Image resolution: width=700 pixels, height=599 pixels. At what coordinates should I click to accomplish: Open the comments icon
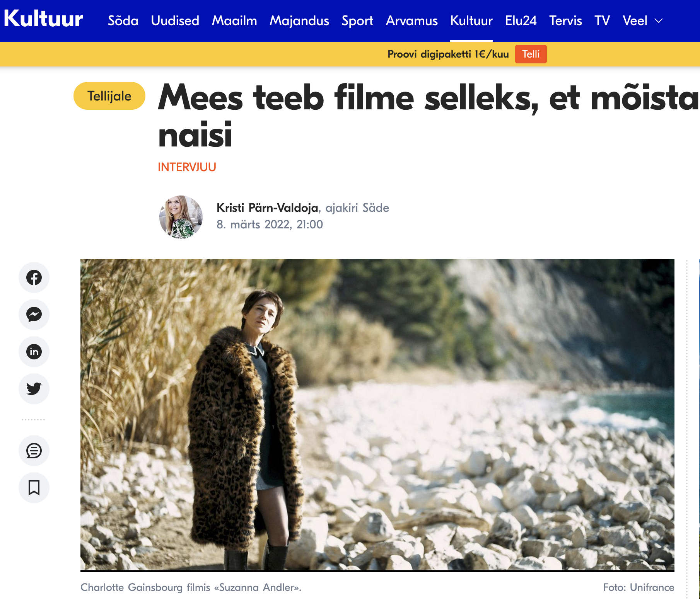[34, 451]
